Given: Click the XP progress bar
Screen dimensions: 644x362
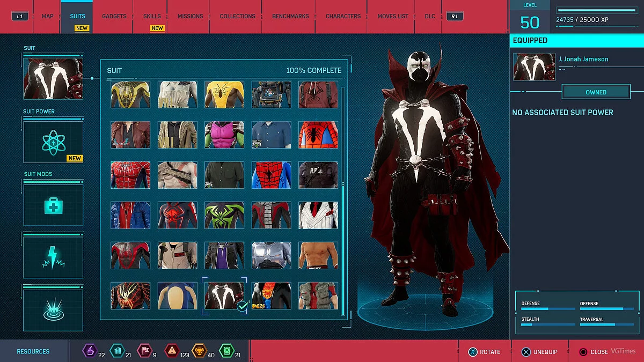Looking at the screenshot, I should 597,10.
